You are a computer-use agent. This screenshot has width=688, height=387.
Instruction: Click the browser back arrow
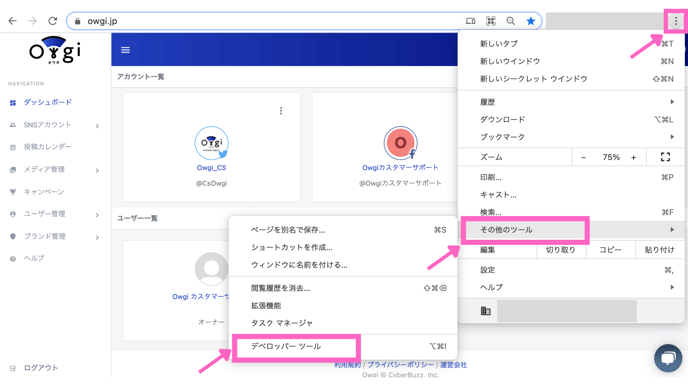pyautogui.click(x=12, y=21)
